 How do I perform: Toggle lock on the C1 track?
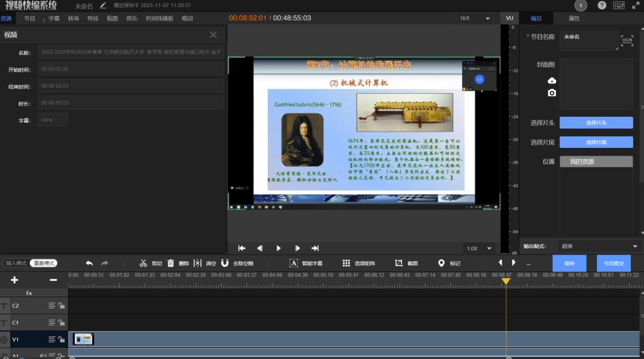point(61,323)
